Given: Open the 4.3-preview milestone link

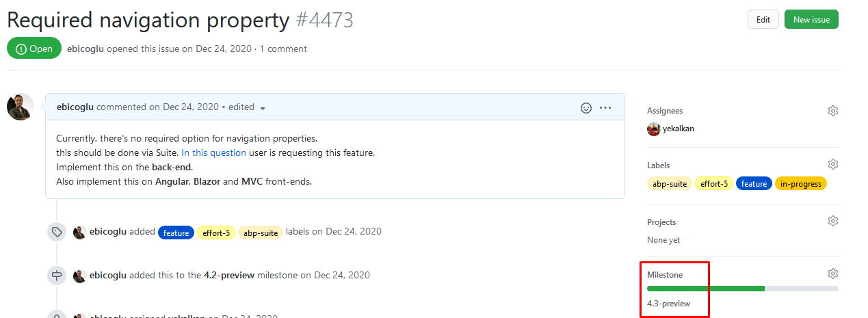Looking at the screenshot, I should 668,303.
